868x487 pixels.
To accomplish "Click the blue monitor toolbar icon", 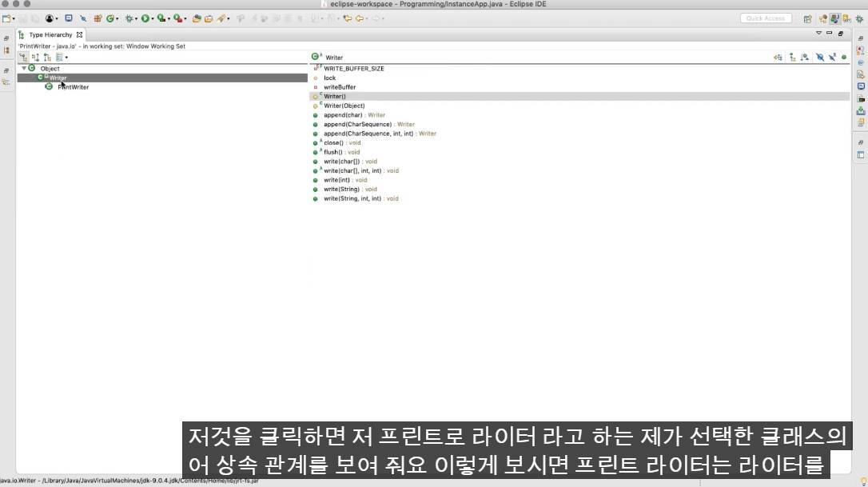I will 69,18.
